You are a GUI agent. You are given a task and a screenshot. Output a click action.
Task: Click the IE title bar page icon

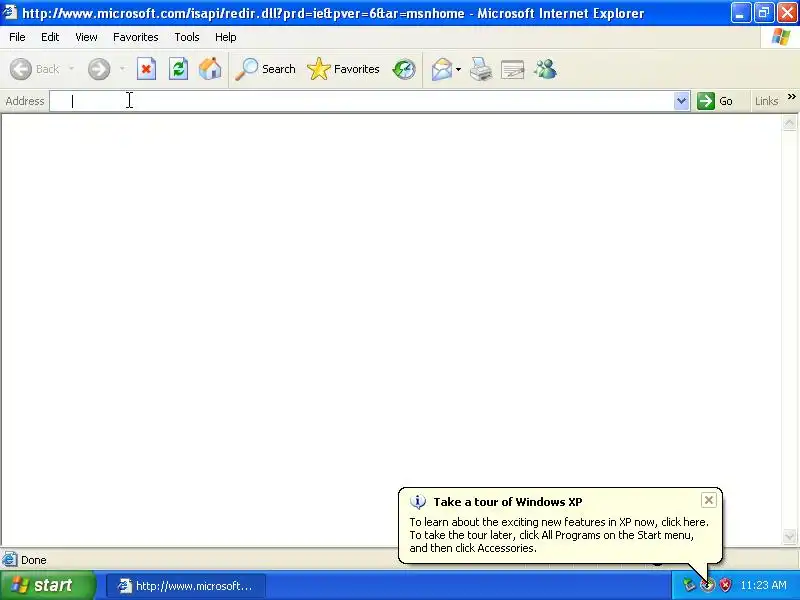click(10, 12)
